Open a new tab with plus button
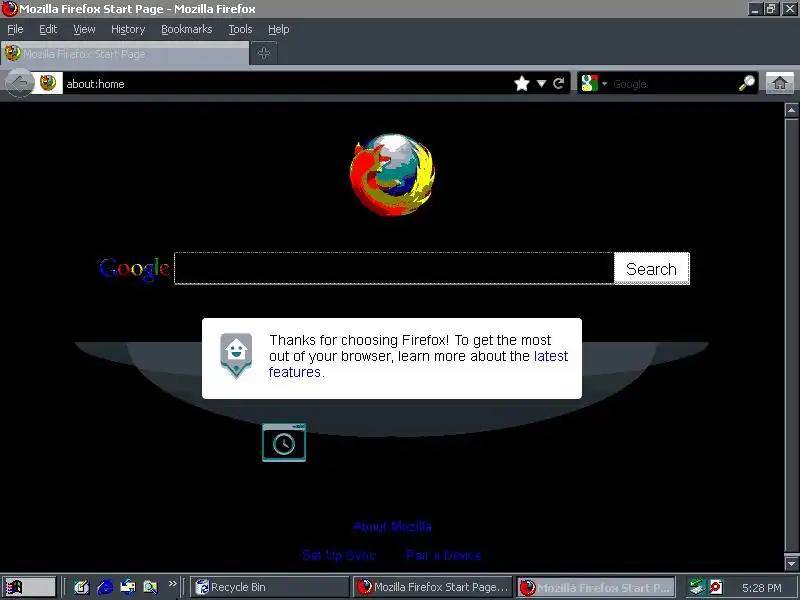 [264, 53]
